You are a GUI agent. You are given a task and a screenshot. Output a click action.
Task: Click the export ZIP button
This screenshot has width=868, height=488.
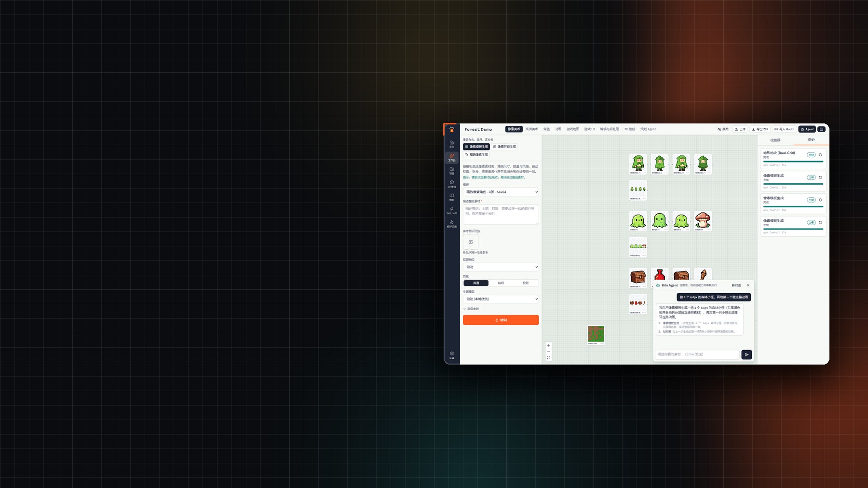(760, 129)
